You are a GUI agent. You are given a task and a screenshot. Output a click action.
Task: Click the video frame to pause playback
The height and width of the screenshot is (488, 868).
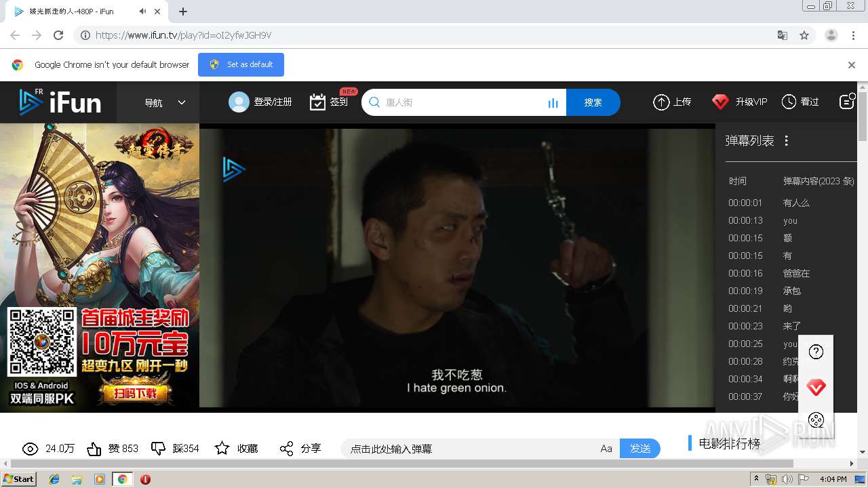click(457, 268)
